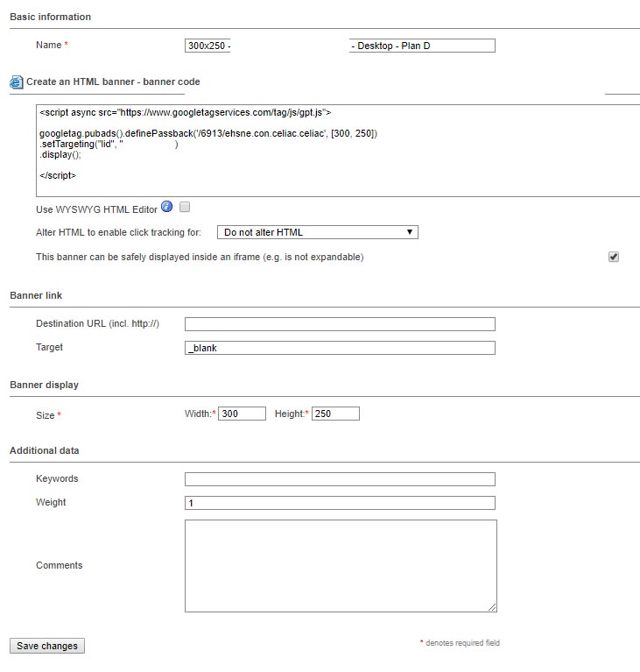The height and width of the screenshot is (672, 640).
Task: Click the 'Basic information' section heading
Action: 50,17
